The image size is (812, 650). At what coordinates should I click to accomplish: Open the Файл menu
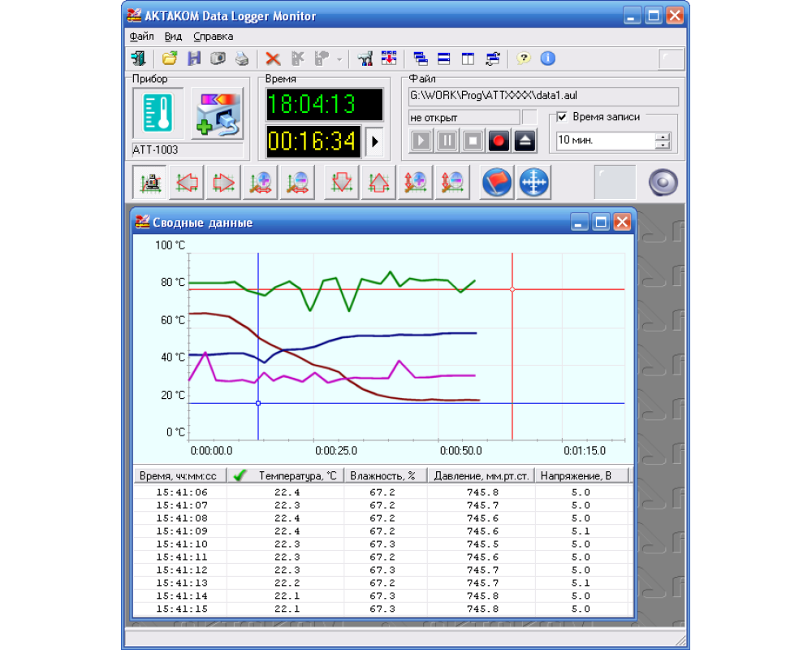tap(140, 37)
